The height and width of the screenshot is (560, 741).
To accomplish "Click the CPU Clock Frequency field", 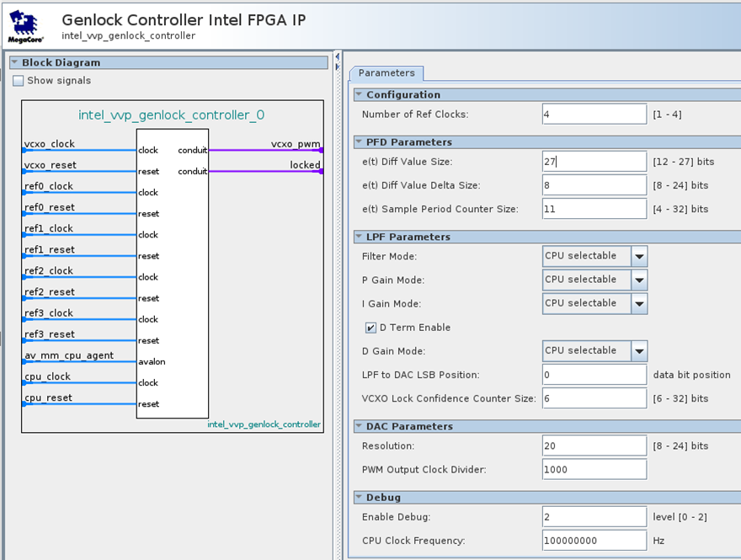I will point(594,541).
